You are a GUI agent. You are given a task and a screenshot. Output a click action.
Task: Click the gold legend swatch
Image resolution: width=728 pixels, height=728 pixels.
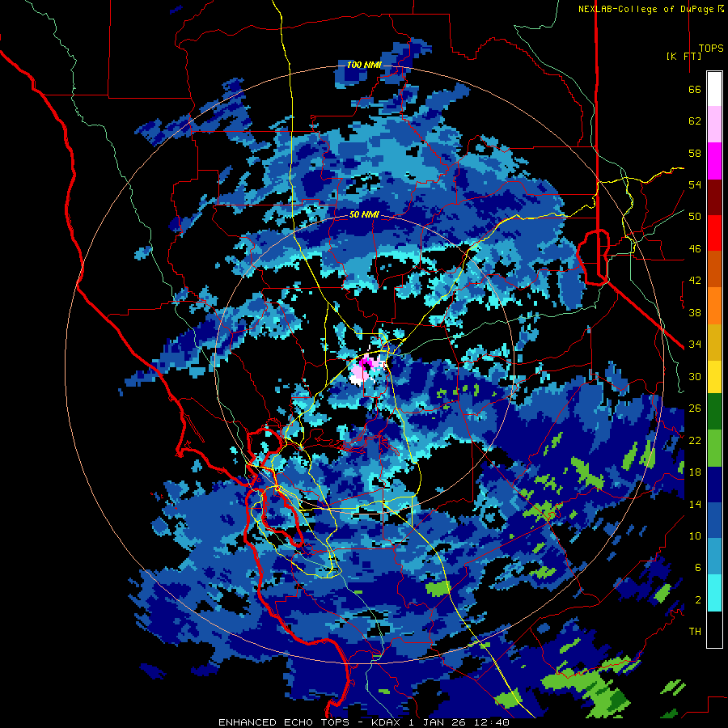click(x=714, y=342)
